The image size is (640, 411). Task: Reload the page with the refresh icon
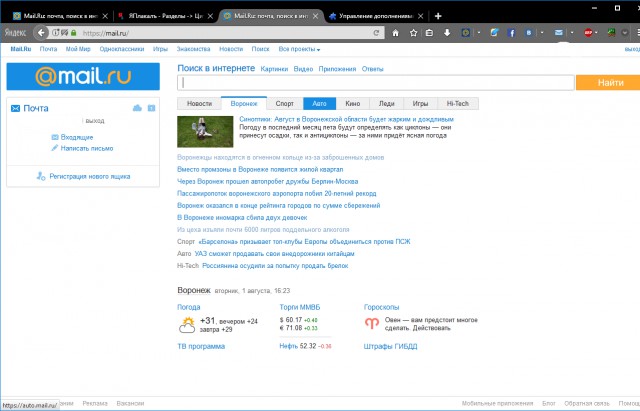pos(376,33)
